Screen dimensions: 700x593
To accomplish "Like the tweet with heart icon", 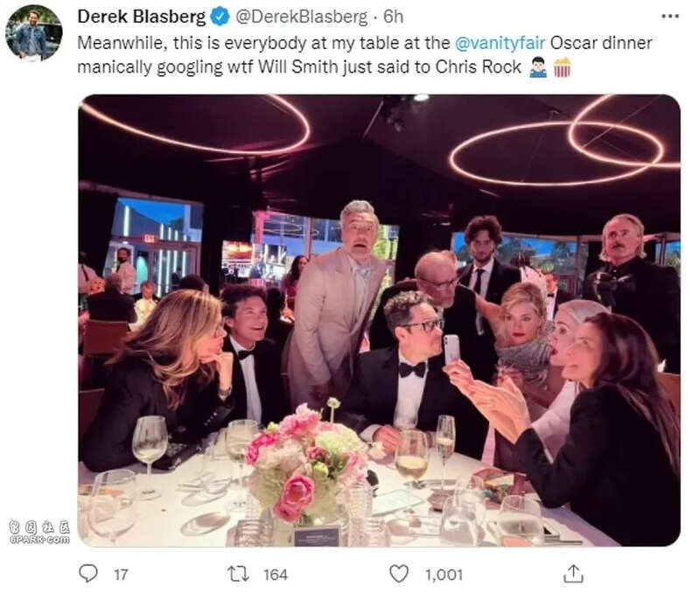I will click(x=399, y=574).
